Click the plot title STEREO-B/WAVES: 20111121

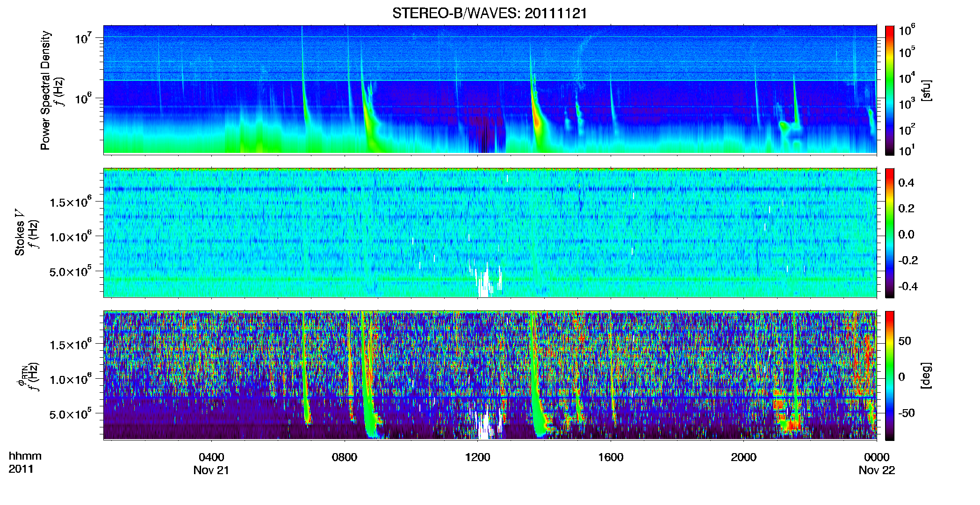pos(490,14)
